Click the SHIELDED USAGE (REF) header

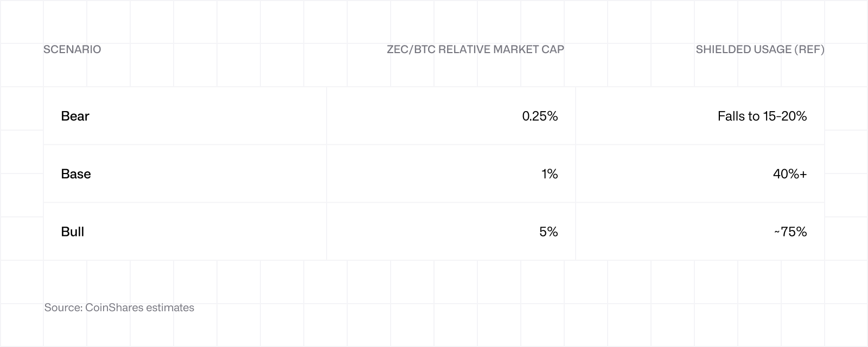(x=760, y=49)
